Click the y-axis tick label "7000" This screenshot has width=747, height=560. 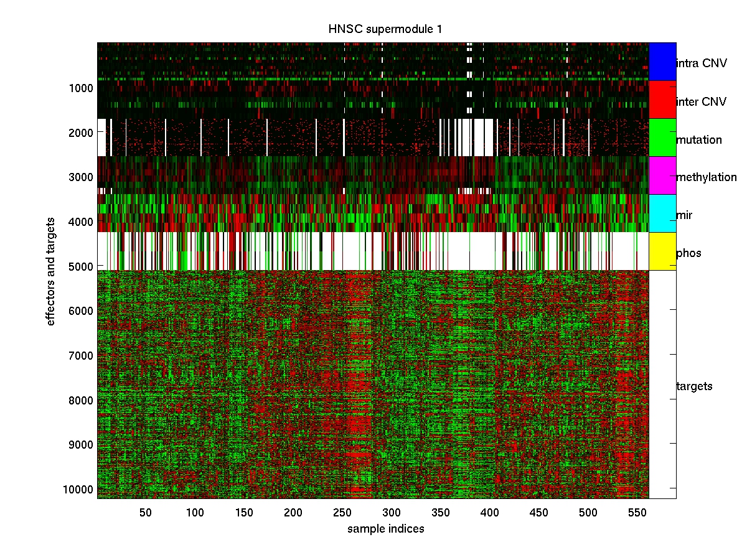point(82,355)
